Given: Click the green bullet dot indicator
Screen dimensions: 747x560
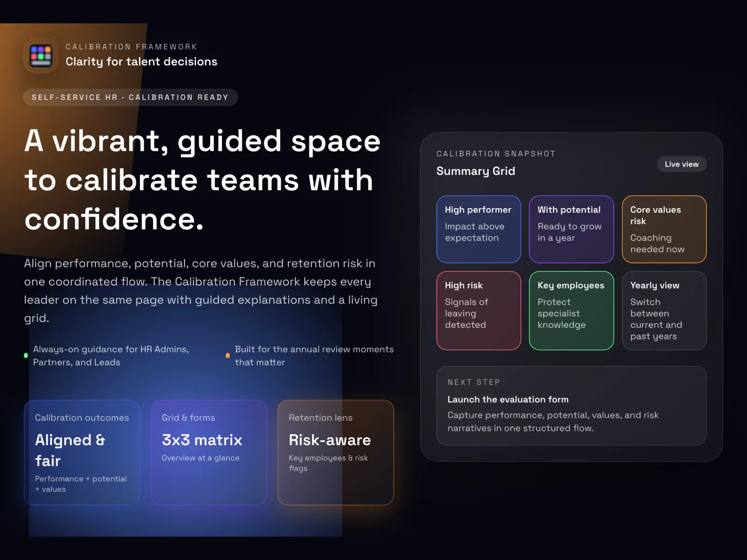Looking at the screenshot, I should [x=26, y=356].
